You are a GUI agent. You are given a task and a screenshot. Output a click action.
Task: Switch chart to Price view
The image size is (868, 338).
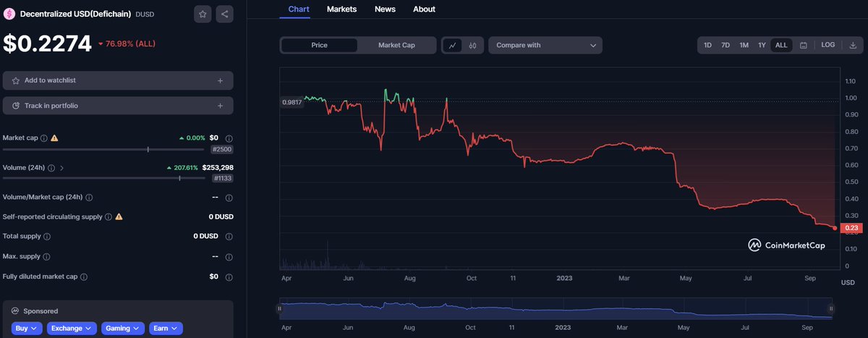click(x=319, y=45)
